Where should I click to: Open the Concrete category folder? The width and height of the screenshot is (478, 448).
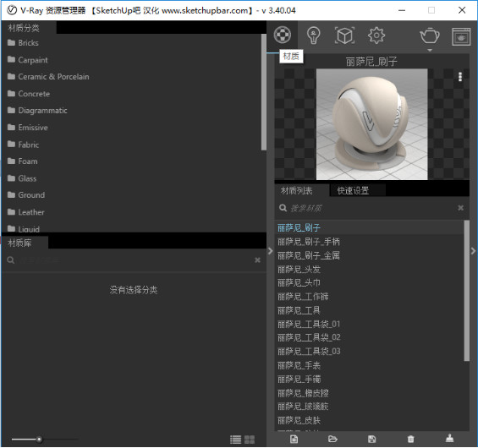click(29, 94)
